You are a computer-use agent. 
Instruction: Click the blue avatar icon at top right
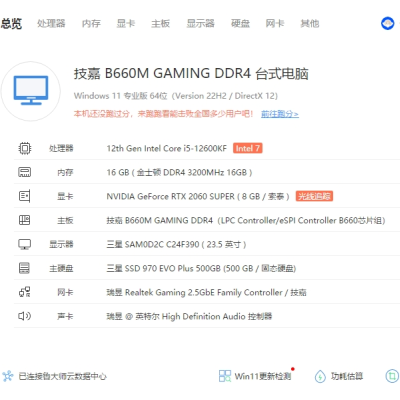[x=388, y=23]
